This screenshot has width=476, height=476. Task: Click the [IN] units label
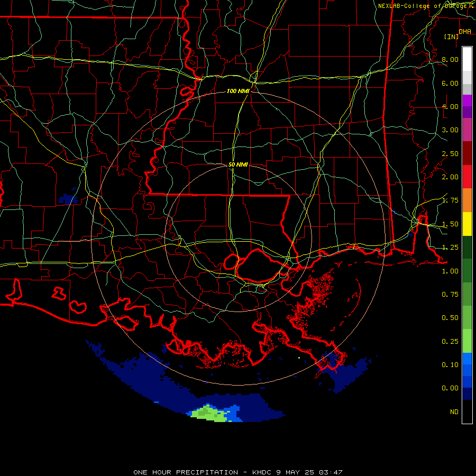pos(451,36)
